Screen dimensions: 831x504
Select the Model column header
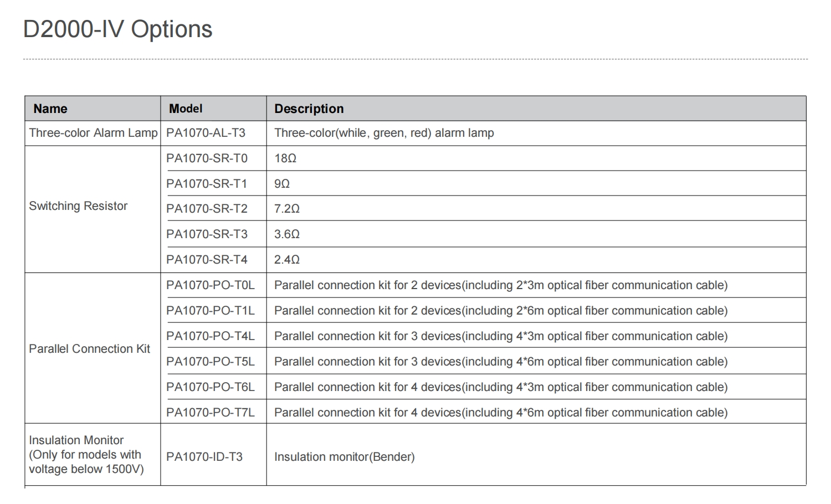(x=213, y=109)
